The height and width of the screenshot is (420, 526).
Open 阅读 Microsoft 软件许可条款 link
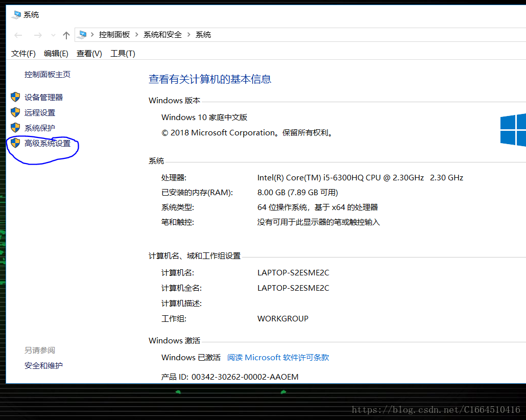(x=278, y=358)
